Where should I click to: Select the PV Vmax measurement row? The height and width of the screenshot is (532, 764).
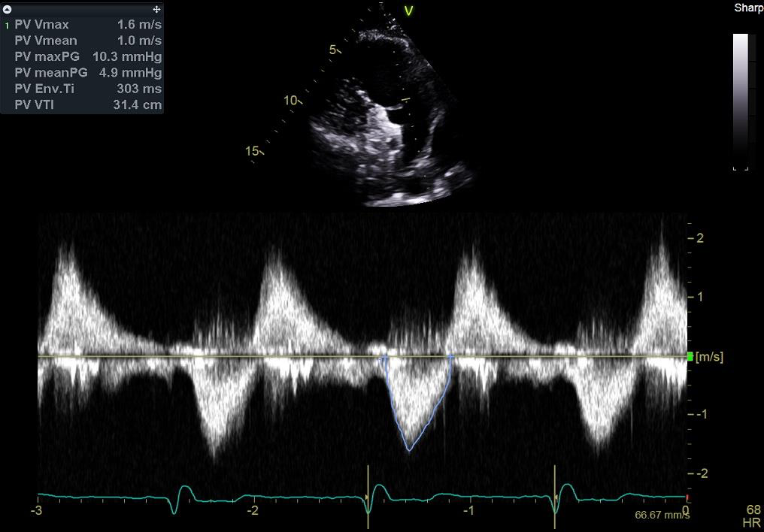click(x=87, y=24)
